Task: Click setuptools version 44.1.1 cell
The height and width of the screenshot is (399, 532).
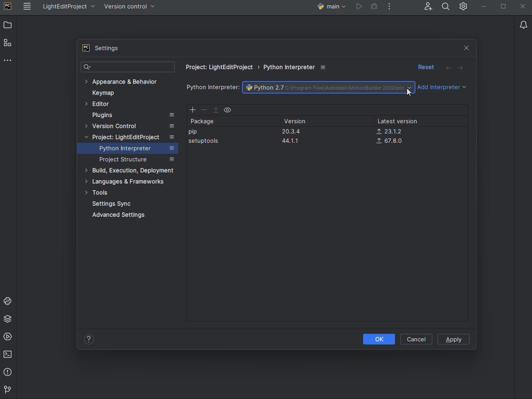Action: point(290,141)
